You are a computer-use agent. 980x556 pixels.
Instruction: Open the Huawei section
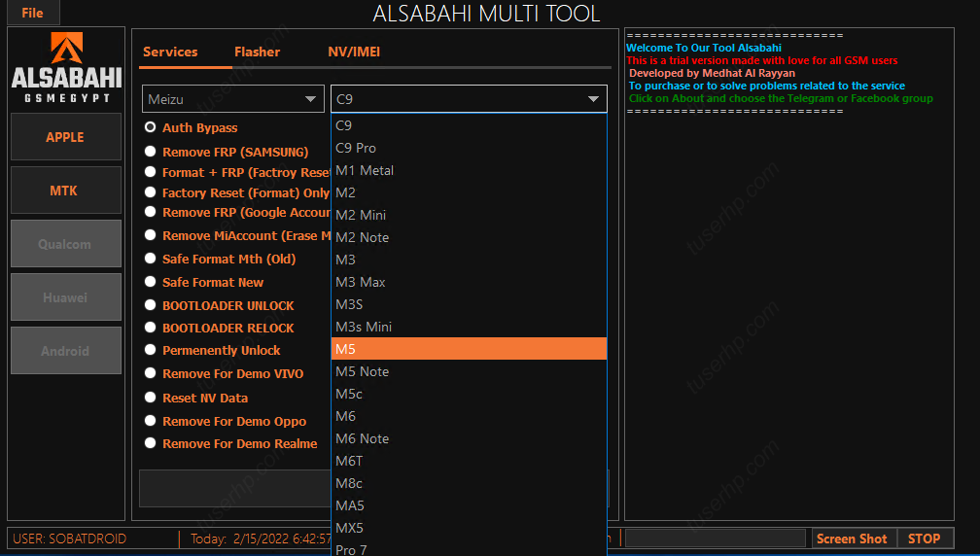(x=66, y=297)
